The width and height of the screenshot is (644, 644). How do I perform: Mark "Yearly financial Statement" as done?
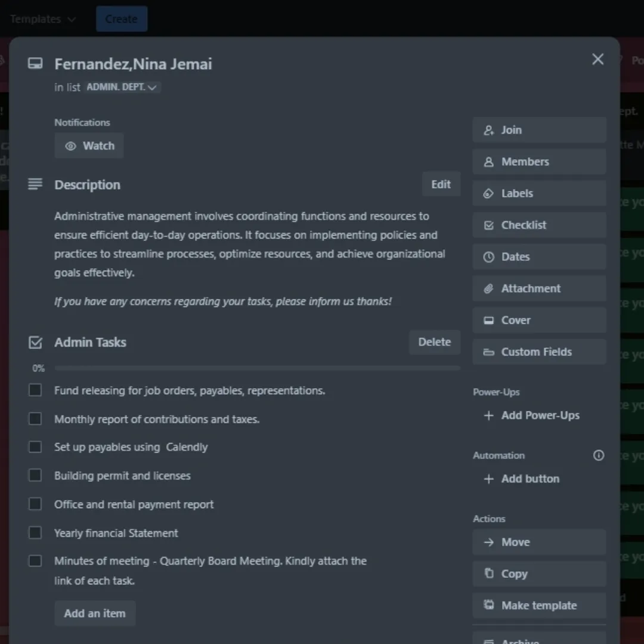[x=35, y=532]
